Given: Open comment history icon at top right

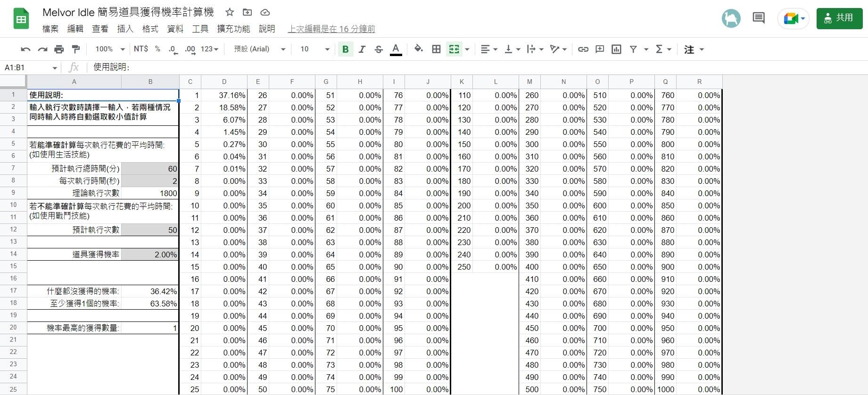Looking at the screenshot, I should coord(759,18).
